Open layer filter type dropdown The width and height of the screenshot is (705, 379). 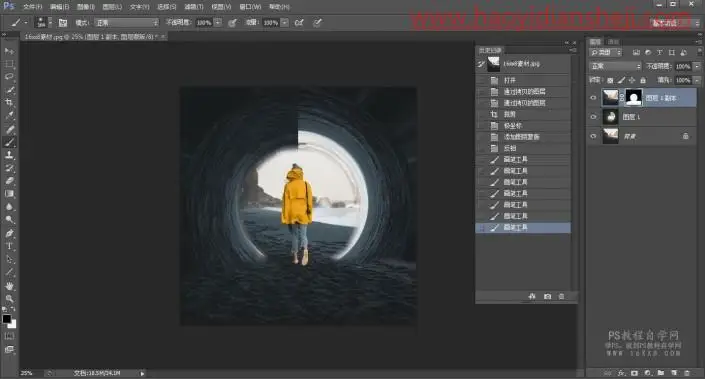pyautogui.click(x=605, y=53)
